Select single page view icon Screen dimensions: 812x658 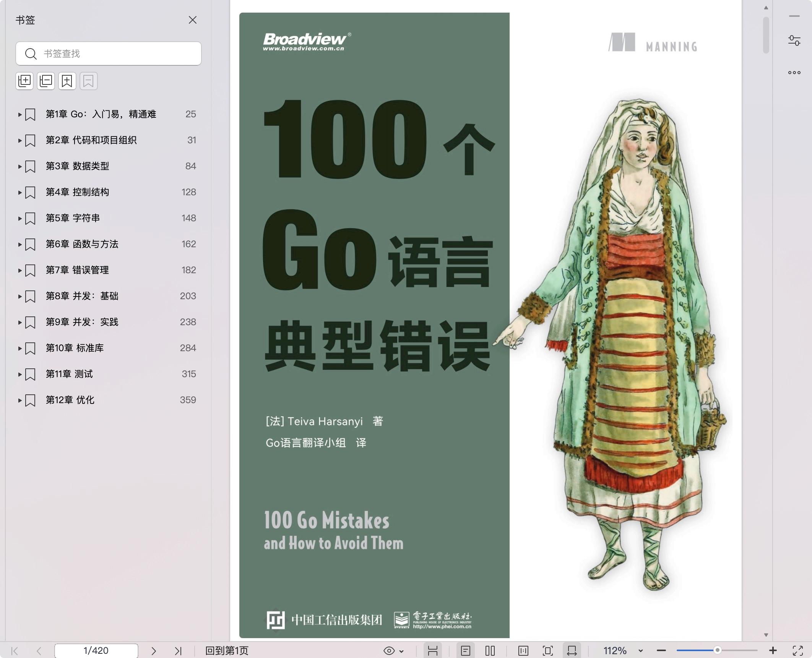point(465,651)
